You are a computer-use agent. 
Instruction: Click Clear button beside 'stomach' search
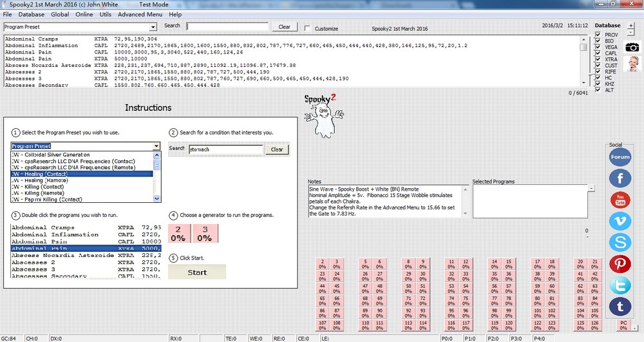[x=277, y=149]
